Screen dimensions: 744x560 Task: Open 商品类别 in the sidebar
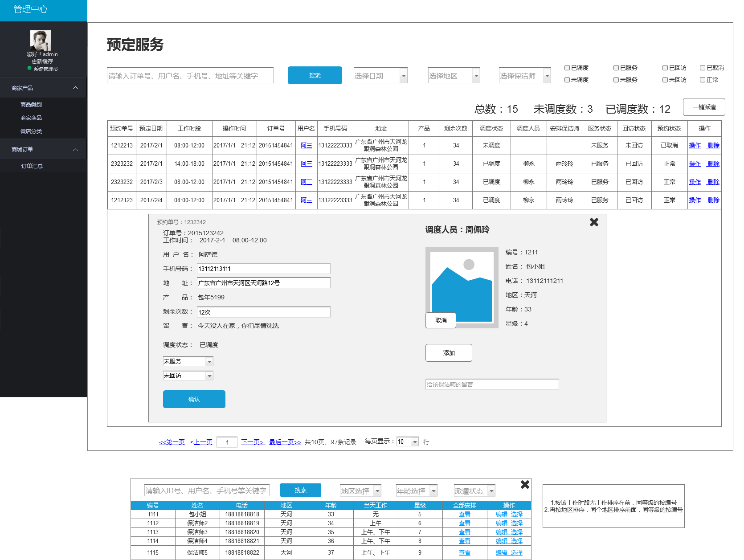tap(31, 105)
